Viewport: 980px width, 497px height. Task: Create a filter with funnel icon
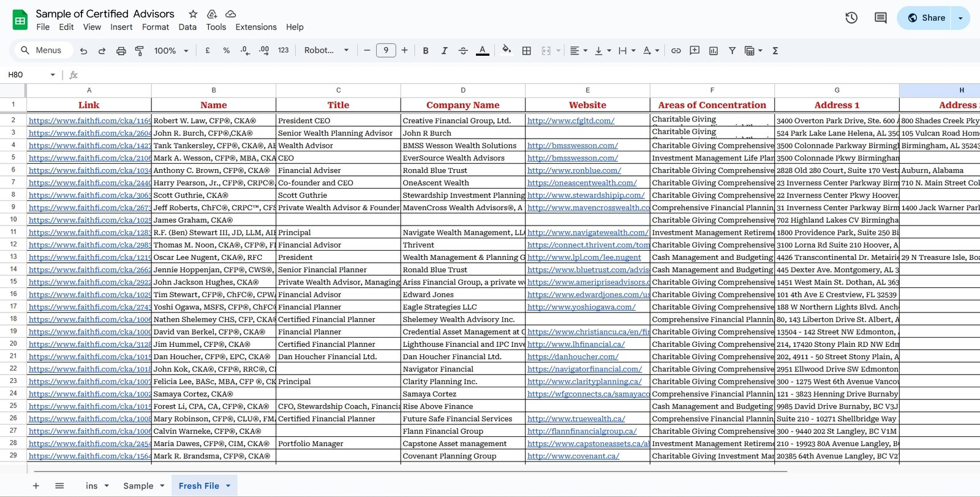(732, 51)
